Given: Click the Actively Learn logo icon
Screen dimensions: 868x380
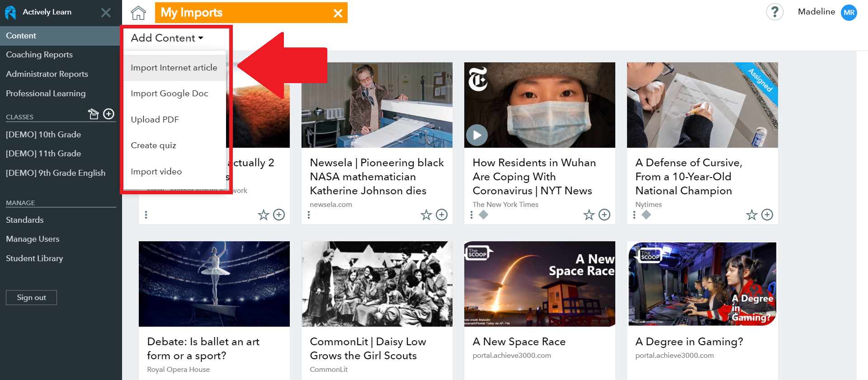Looking at the screenshot, I should pos(10,12).
